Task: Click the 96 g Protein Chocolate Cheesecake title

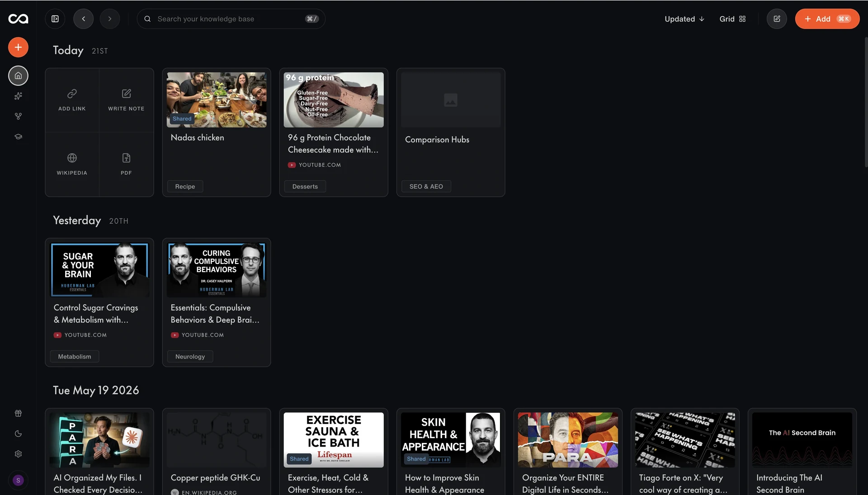Action: [333, 144]
